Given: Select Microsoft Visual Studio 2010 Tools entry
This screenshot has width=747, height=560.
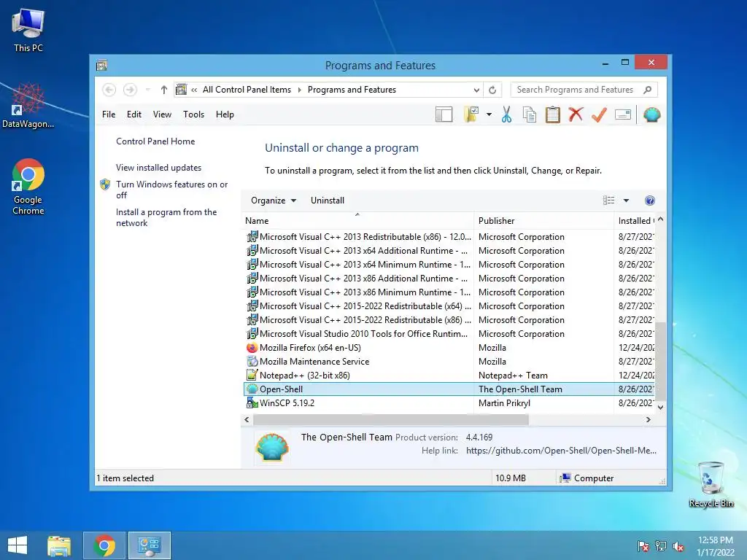Looking at the screenshot, I should 449,334.
